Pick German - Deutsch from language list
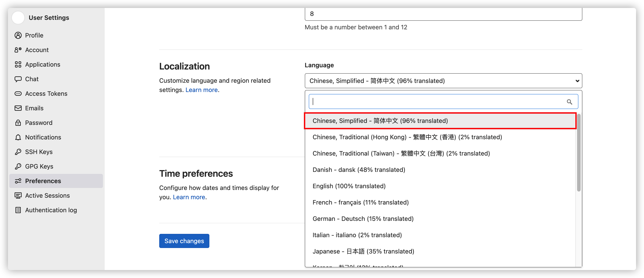644x278 pixels. (363, 219)
